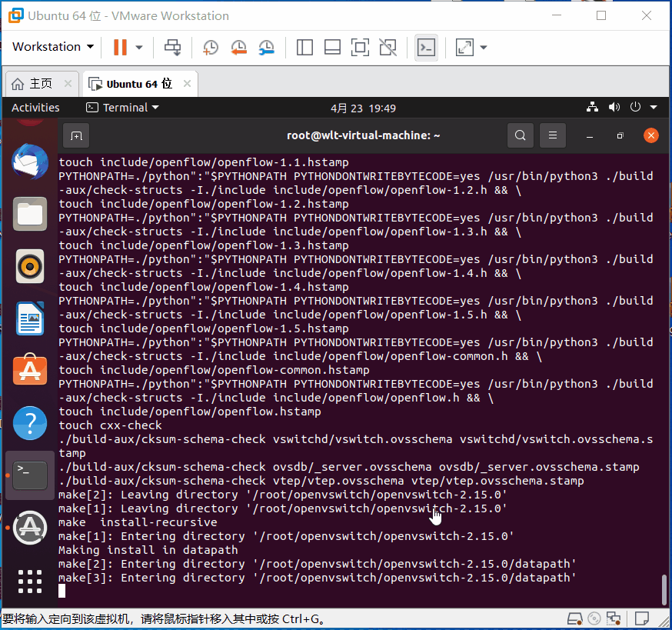Open Ubuntu Software from dock
672x630 pixels.
(x=29, y=370)
